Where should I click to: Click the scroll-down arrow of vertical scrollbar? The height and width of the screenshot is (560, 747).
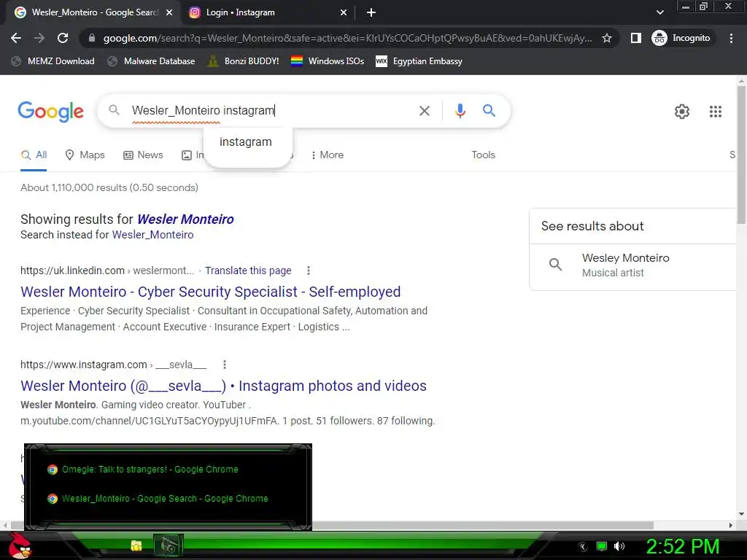(741, 514)
